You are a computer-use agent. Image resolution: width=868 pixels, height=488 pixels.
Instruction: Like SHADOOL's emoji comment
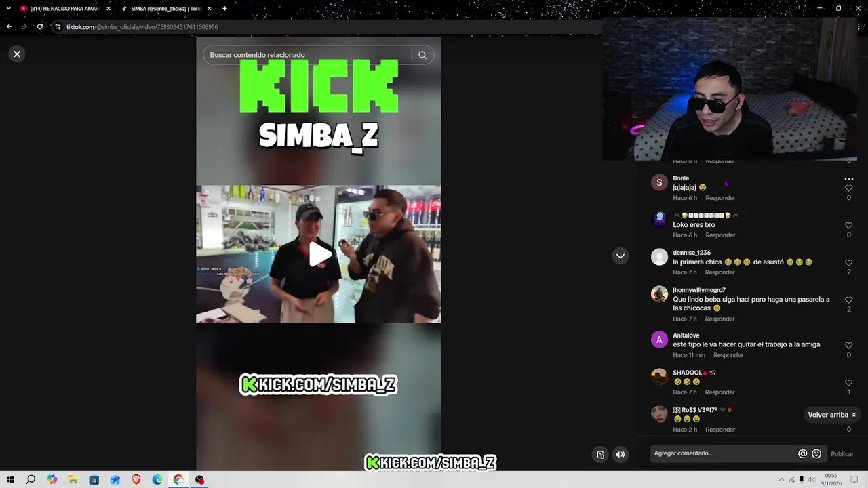coord(848,383)
